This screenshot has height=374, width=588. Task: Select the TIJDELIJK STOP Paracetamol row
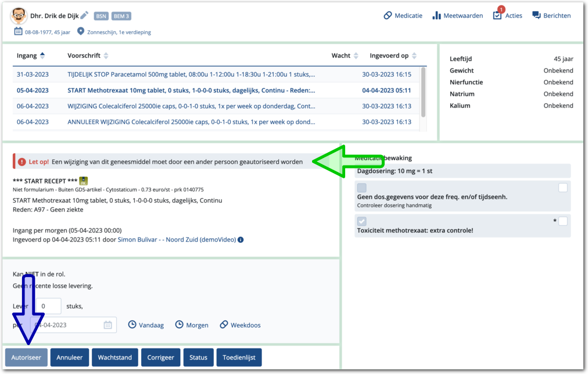[x=191, y=74]
